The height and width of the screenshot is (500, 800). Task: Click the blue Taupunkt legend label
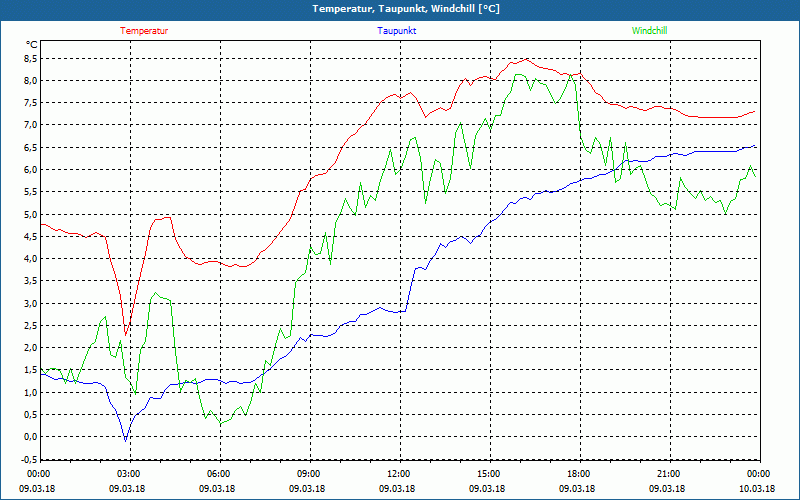(397, 31)
